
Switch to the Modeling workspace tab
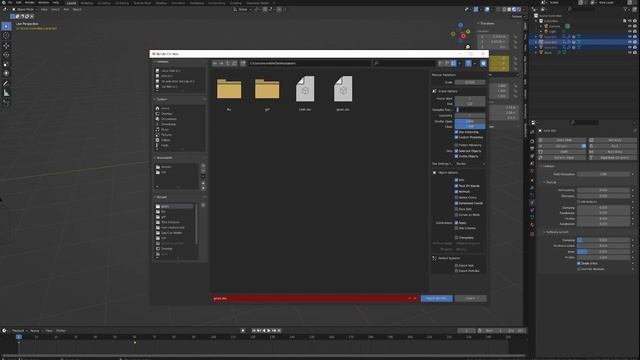[x=87, y=3]
